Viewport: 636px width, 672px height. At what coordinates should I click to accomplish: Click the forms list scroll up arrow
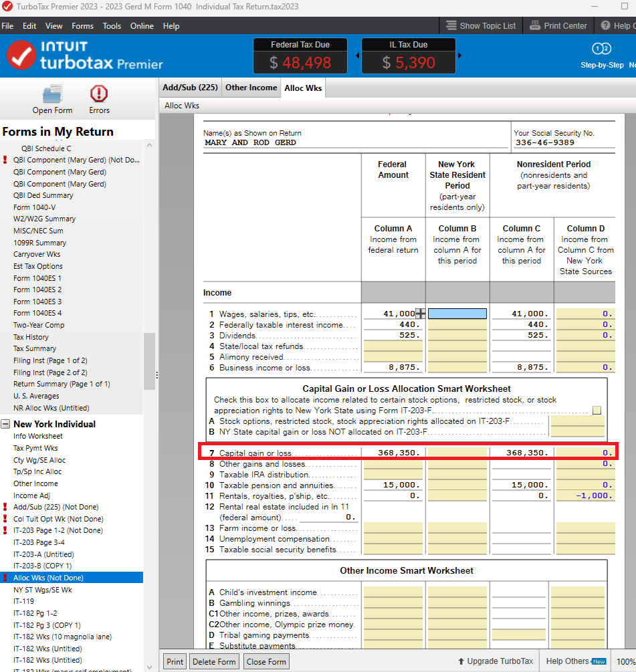coord(149,145)
